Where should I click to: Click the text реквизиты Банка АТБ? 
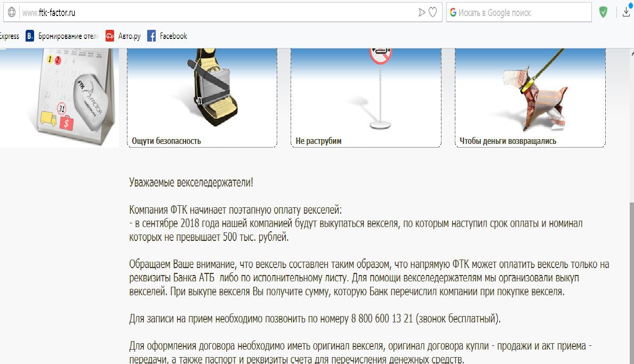(x=172, y=278)
